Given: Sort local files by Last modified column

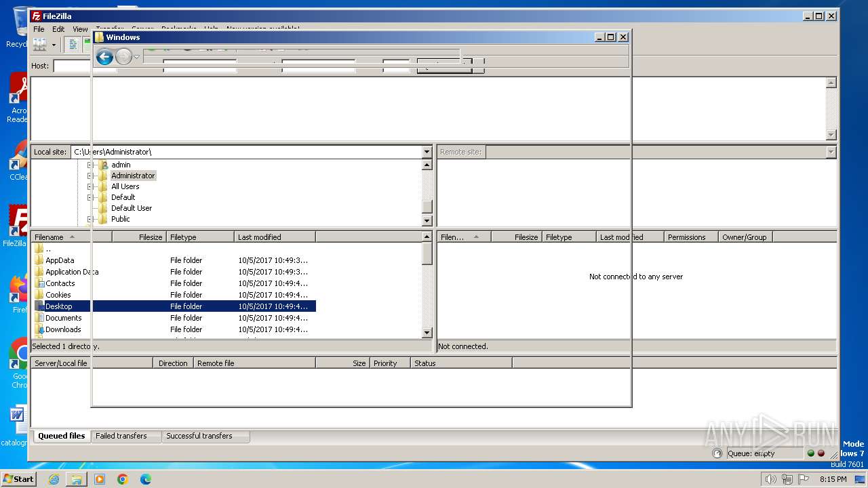Looking at the screenshot, I should point(275,237).
